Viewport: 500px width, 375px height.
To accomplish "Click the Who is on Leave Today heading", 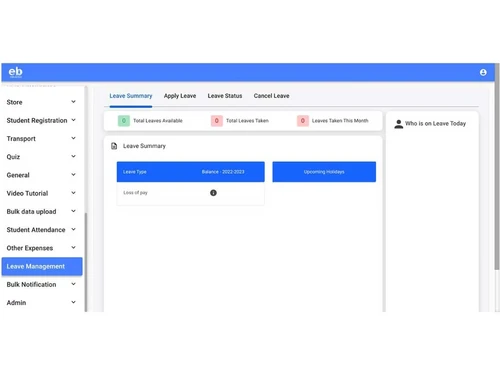I will pos(435,124).
